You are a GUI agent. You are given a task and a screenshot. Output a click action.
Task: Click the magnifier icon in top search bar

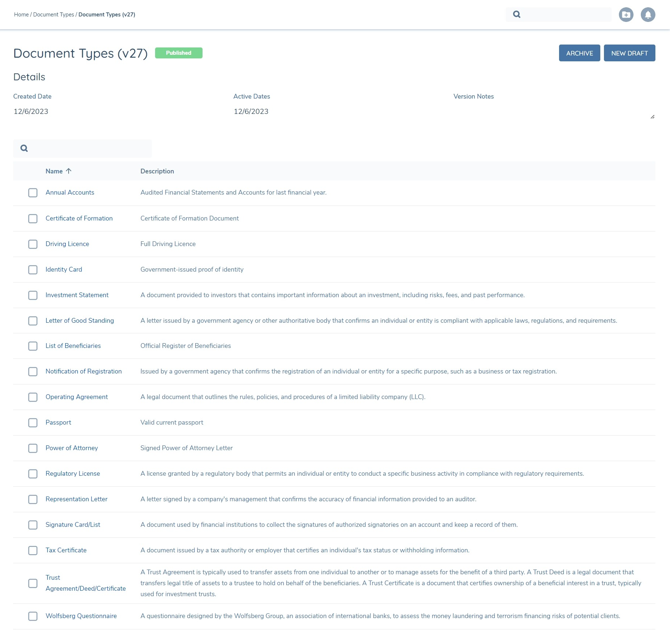[x=516, y=15]
